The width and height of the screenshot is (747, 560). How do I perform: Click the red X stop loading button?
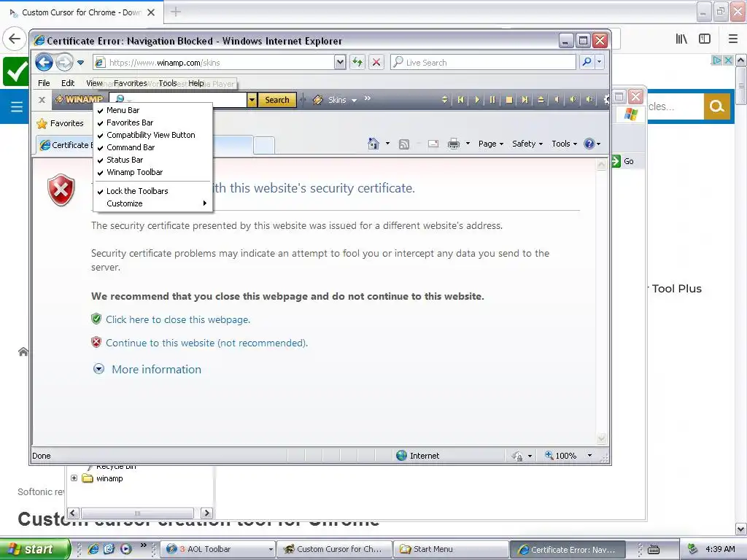click(x=376, y=63)
